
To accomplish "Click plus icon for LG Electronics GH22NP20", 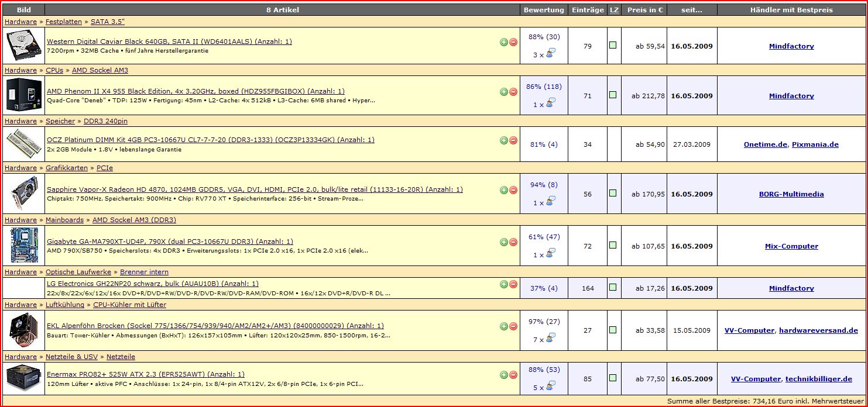I will pyautogui.click(x=503, y=284).
